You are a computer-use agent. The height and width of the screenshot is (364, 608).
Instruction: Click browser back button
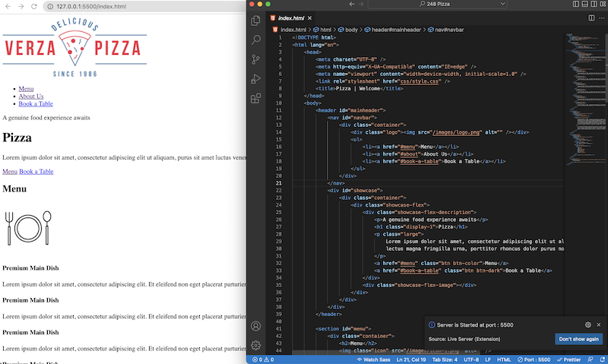point(8,6)
